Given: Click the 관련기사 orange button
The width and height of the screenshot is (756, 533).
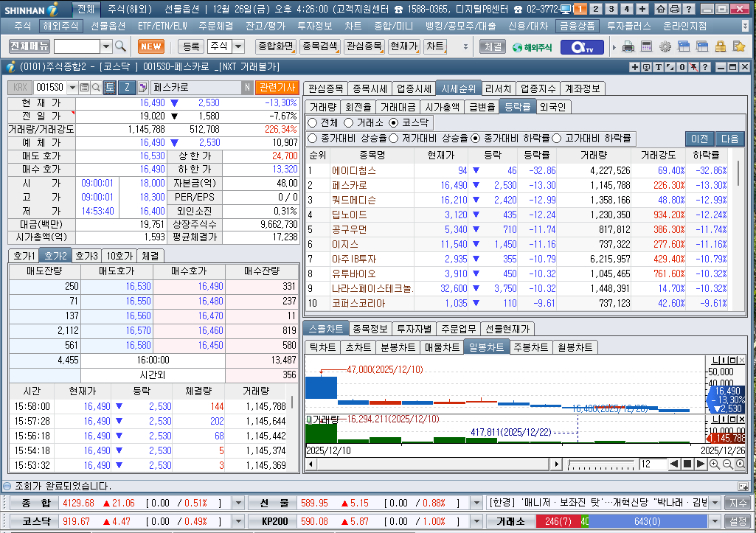Looking at the screenshot, I should (277, 87).
